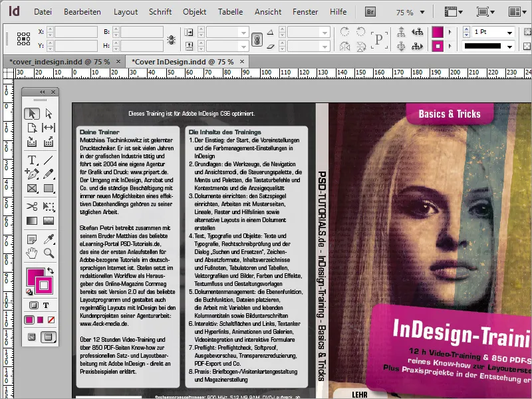
Task: Open the Objekt menu
Action: point(194,12)
